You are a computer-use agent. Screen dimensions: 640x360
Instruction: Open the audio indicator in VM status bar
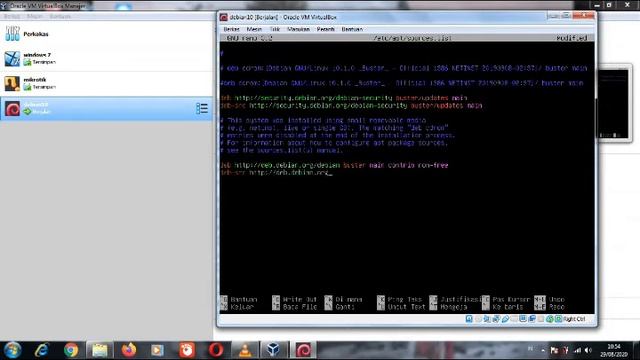(487, 319)
